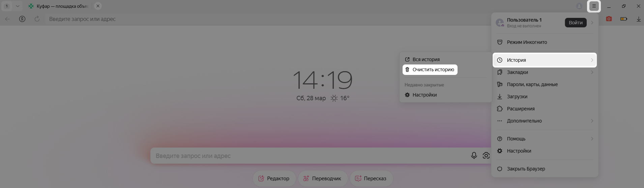Click the red camera screenshot icon

tap(609, 19)
